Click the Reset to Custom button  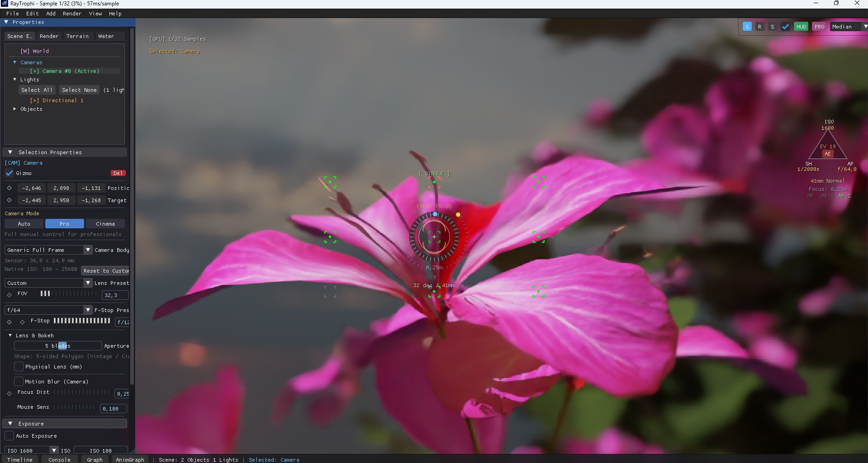pyautogui.click(x=105, y=271)
